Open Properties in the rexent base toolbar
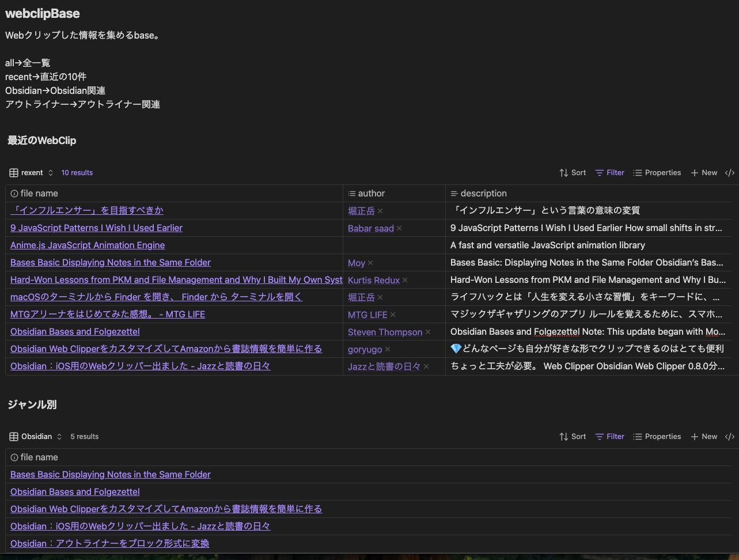The height and width of the screenshot is (560, 739). click(657, 173)
